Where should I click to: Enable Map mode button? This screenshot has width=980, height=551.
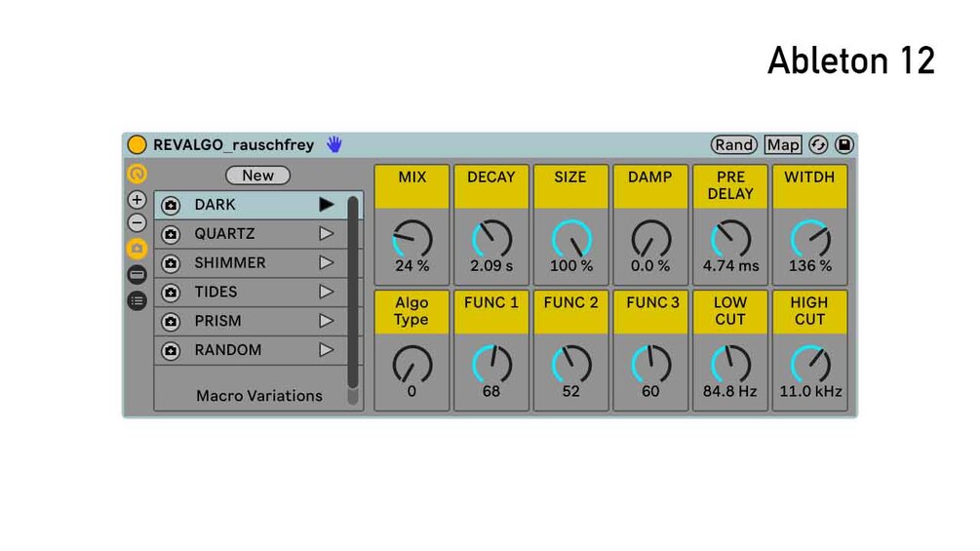[x=782, y=145]
